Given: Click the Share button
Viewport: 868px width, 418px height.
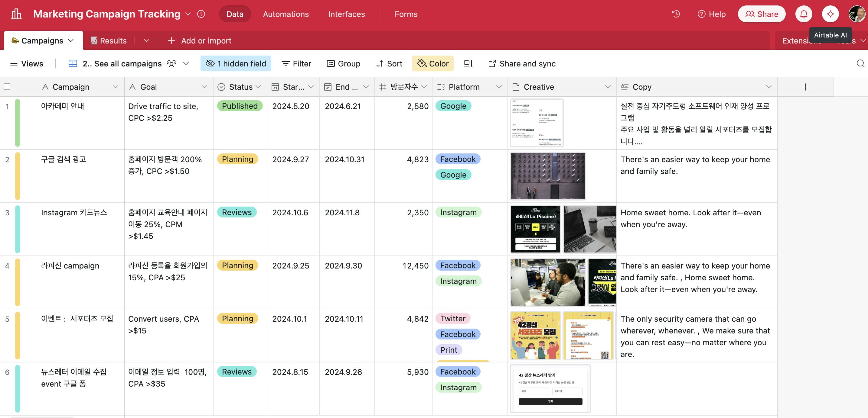Looking at the screenshot, I should [762, 14].
